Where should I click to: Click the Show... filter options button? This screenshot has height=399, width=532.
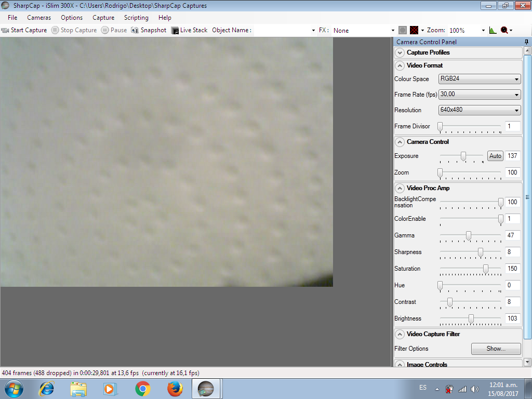pyautogui.click(x=496, y=349)
